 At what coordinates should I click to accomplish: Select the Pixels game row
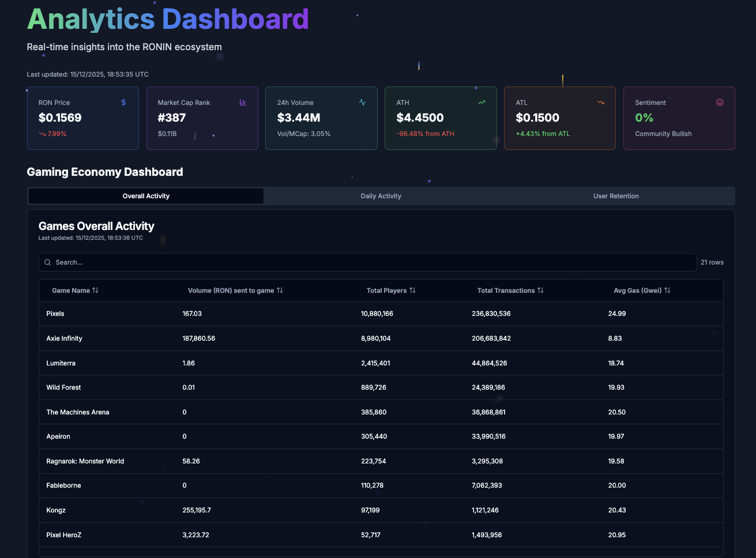tap(381, 314)
